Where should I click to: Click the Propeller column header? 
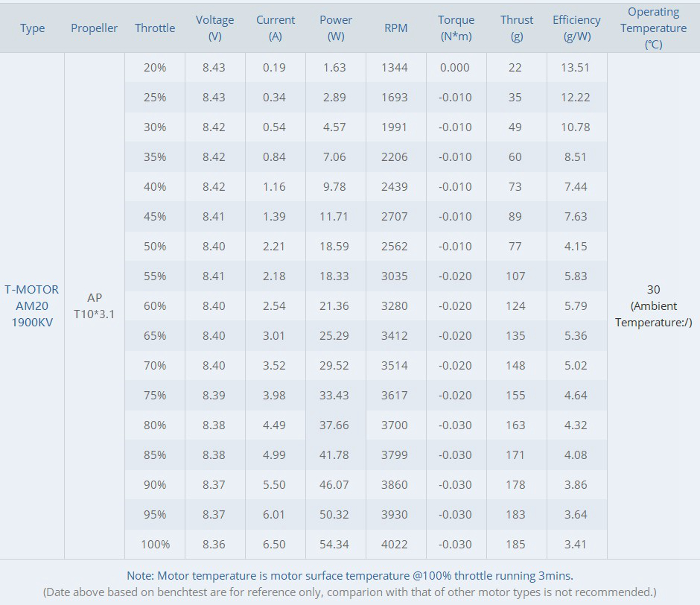coord(95,28)
